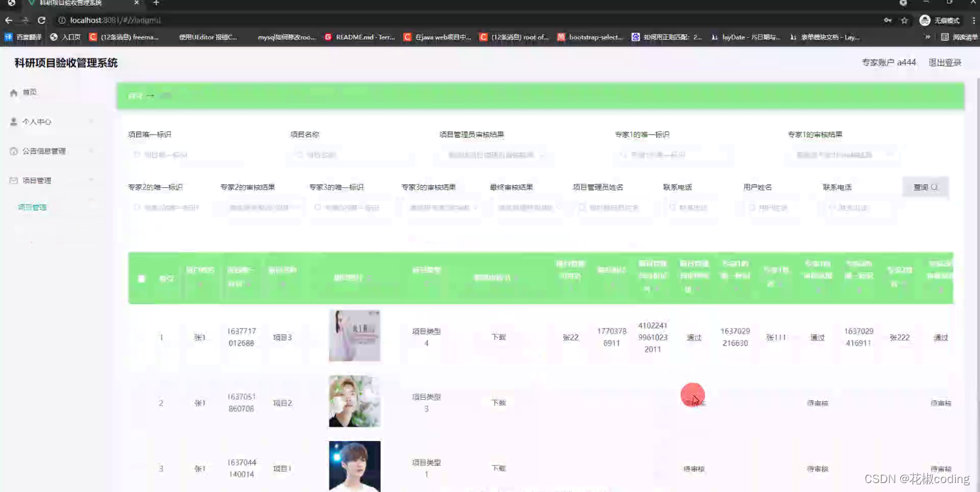Select the 项目管理 submenu item in sidebar

(32, 206)
